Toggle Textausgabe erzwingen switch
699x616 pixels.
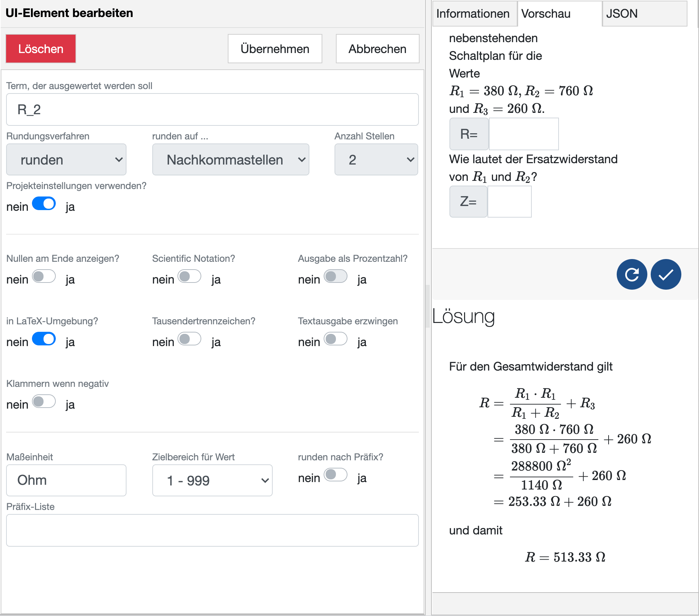click(x=336, y=339)
